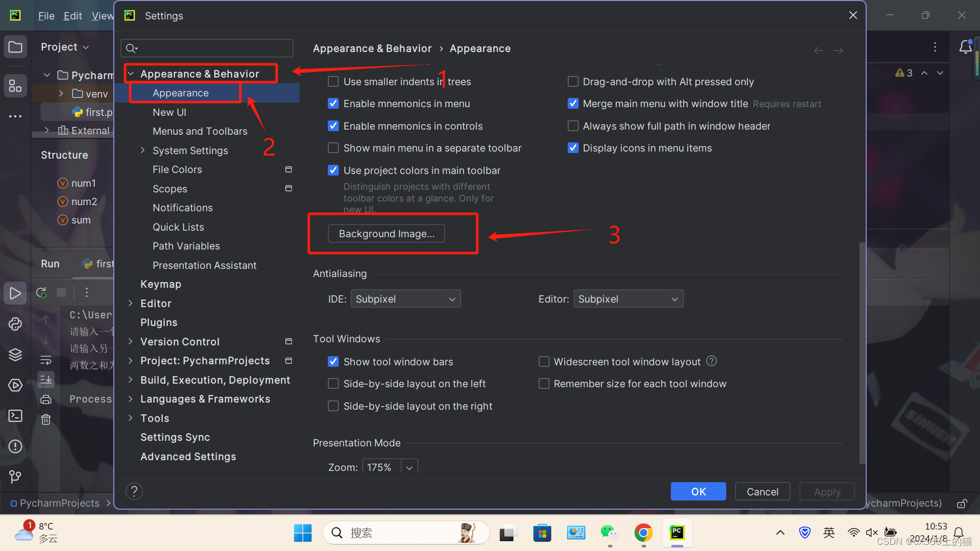Click the settings search input field
This screenshot has width=980, height=551.
tap(212, 48)
